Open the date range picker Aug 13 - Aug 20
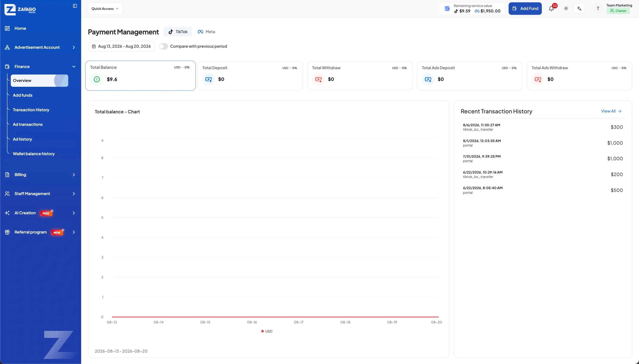Viewport: 639px width, 364px height. coord(121,46)
